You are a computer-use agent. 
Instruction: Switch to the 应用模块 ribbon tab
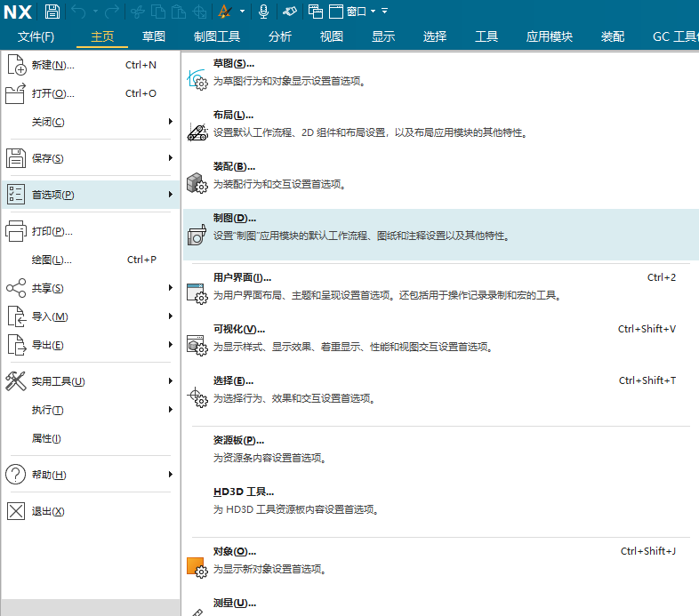(550, 36)
